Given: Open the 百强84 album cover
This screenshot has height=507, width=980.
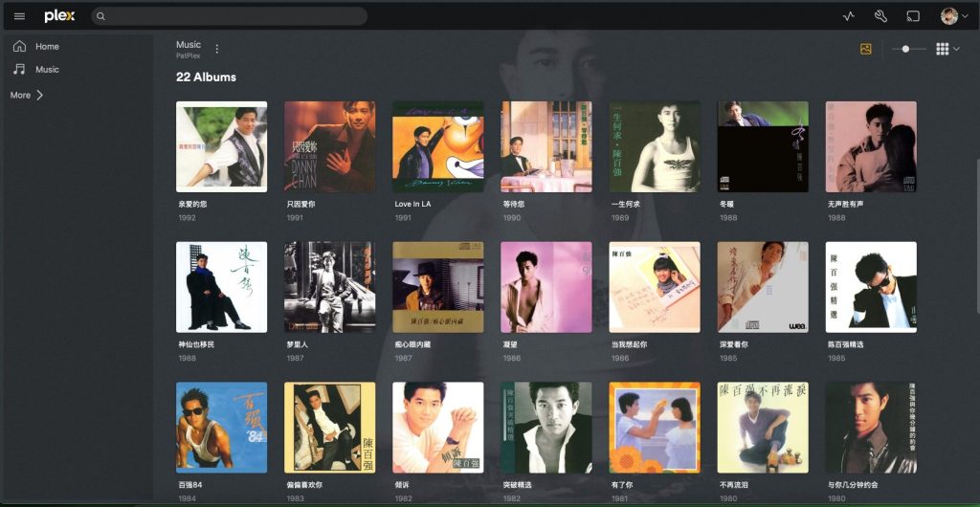Looking at the screenshot, I should tap(221, 427).
